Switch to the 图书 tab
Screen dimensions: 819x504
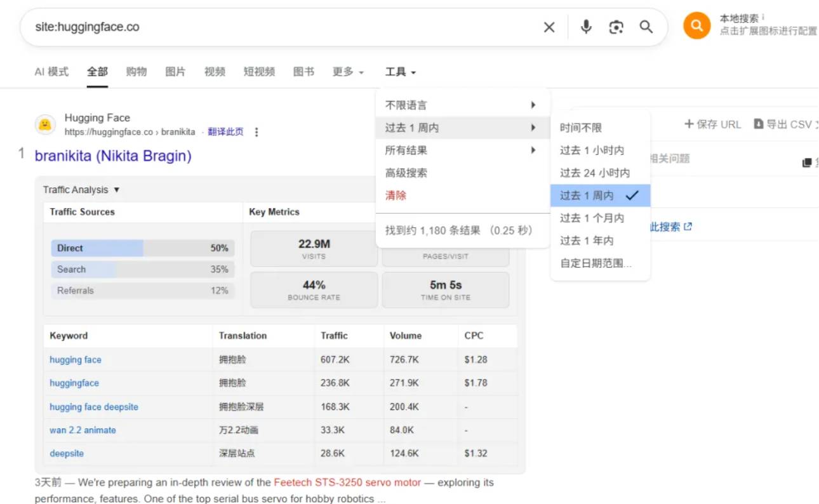click(x=303, y=72)
